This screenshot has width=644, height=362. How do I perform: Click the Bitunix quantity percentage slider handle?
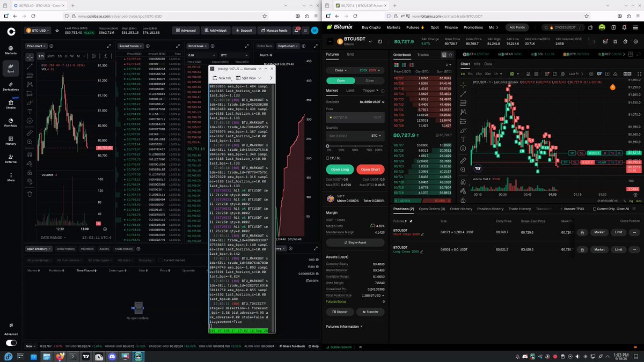tap(328, 145)
